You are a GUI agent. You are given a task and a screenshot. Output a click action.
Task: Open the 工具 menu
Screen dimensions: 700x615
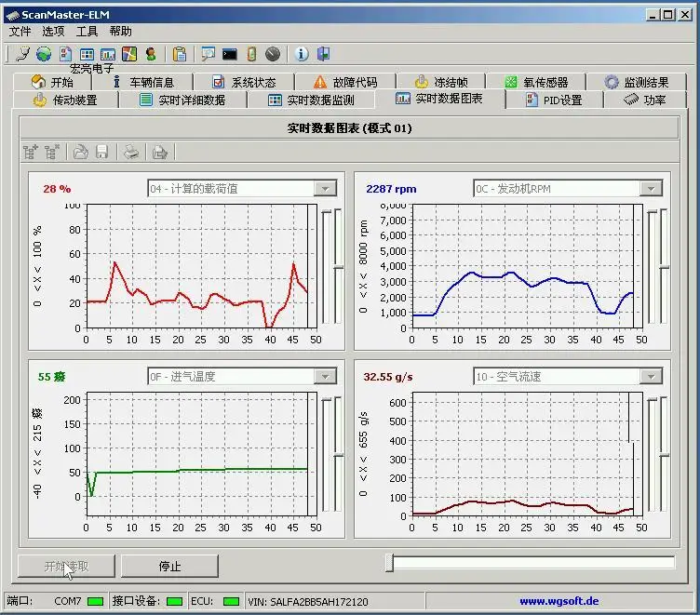(x=87, y=32)
